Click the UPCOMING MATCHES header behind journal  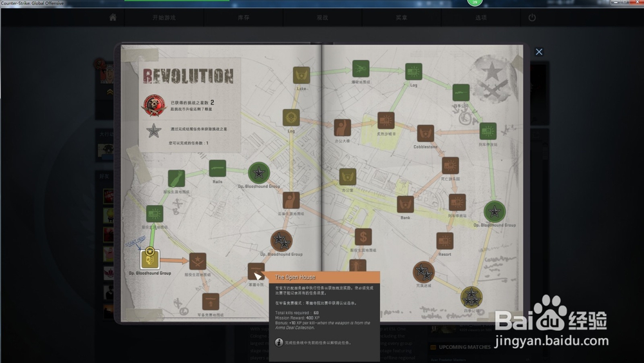point(464,347)
